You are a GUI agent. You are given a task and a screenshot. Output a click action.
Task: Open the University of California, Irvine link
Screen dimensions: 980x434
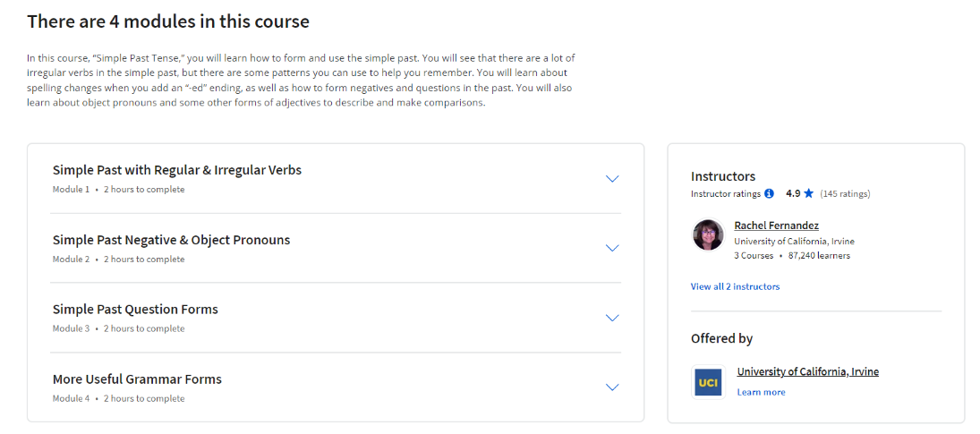click(807, 371)
